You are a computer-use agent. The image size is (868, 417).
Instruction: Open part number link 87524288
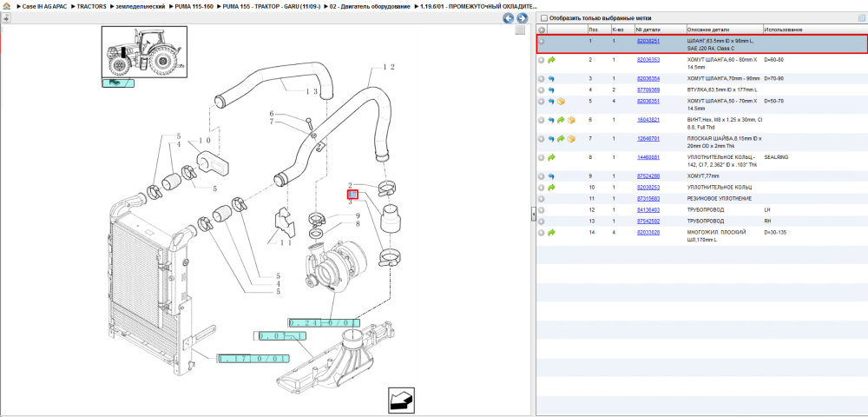pos(648,176)
